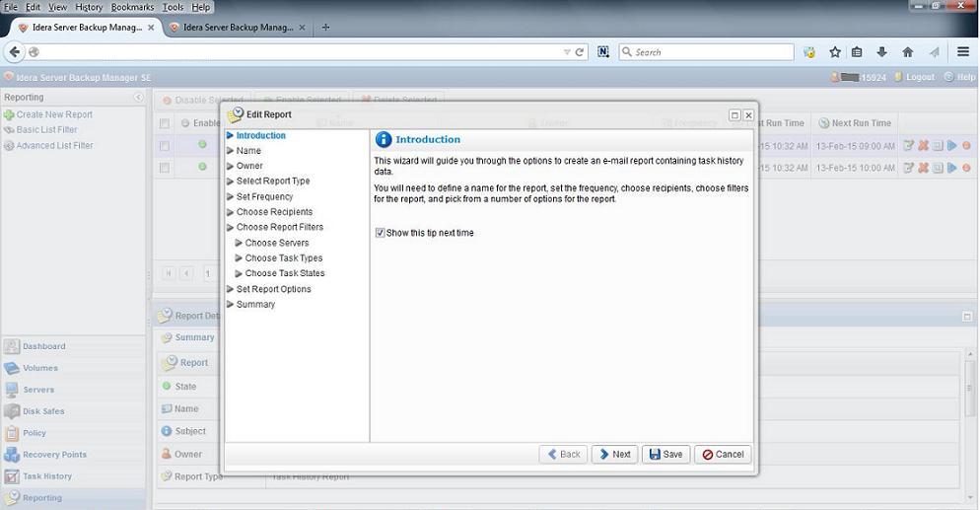
Task: Go to the Choose Report Filters step
Action: point(280,227)
